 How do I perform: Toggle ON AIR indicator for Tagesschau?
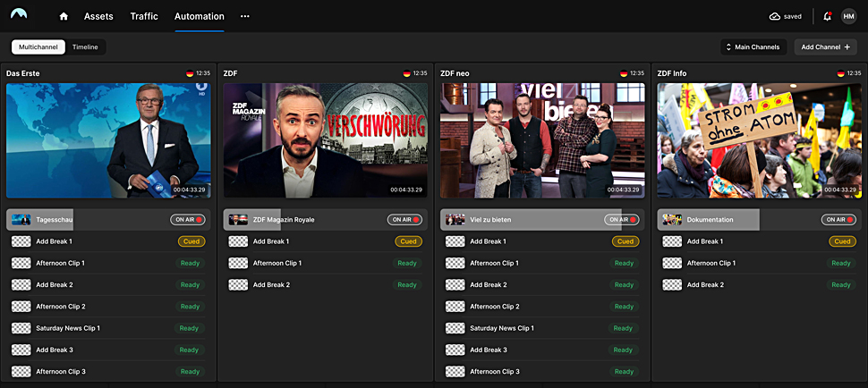tap(188, 219)
